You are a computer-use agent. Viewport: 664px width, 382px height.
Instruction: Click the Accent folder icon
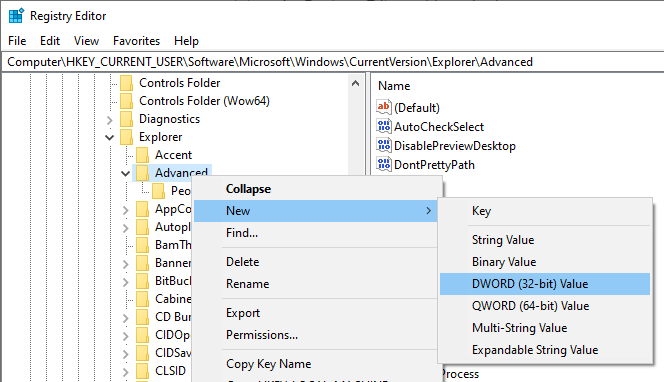click(142, 155)
